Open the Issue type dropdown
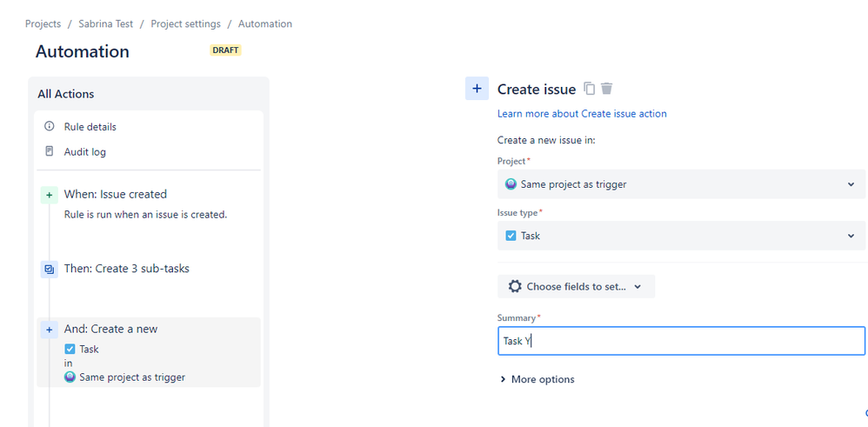 (x=681, y=236)
